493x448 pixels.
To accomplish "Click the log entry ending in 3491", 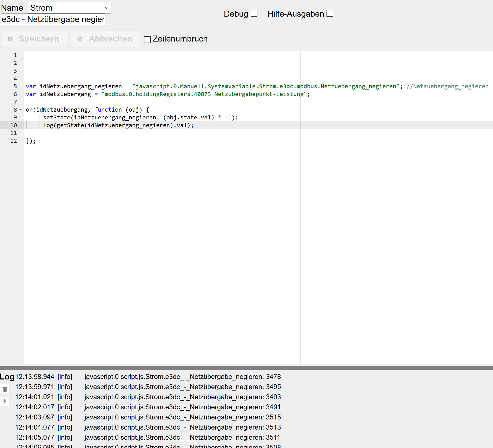I will (x=148, y=407).
